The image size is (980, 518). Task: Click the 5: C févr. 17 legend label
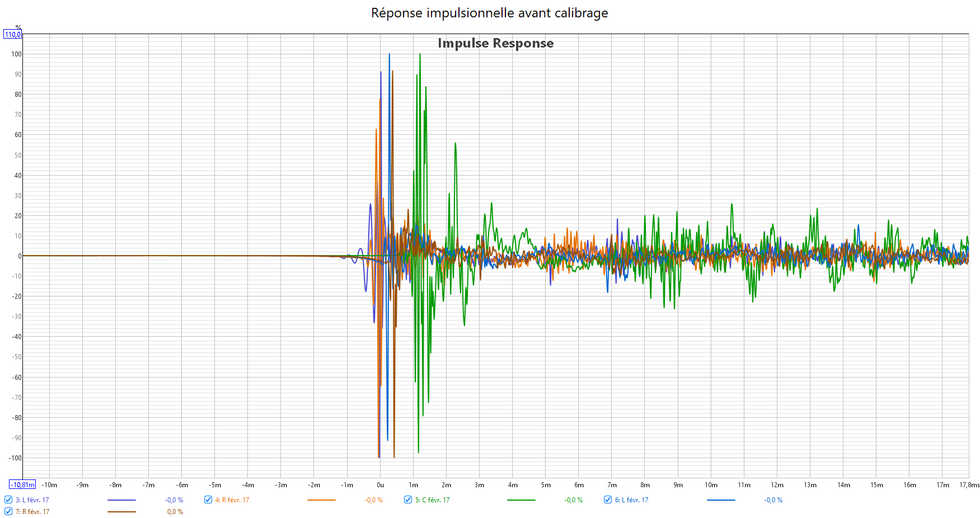pos(432,500)
